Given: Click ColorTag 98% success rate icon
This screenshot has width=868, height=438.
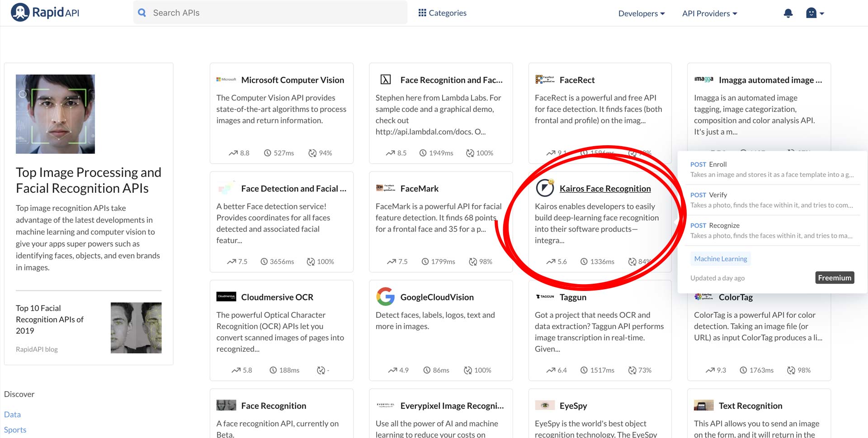Looking at the screenshot, I should pyautogui.click(x=791, y=370).
